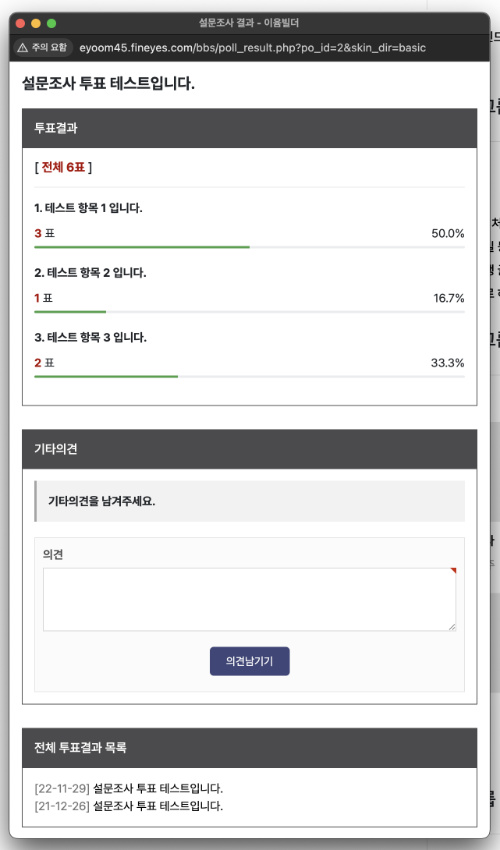Maximize window with the green button
This screenshot has height=850, width=500.
52,23
